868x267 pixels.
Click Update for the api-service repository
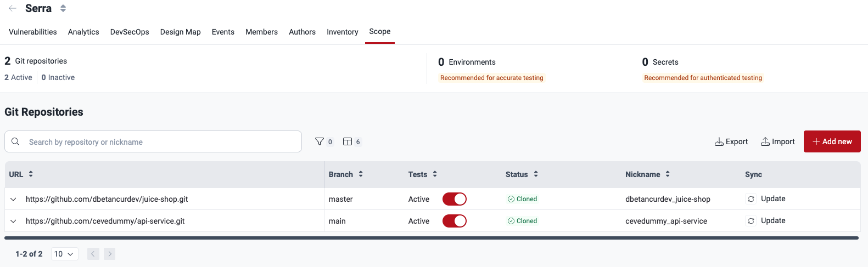(773, 220)
